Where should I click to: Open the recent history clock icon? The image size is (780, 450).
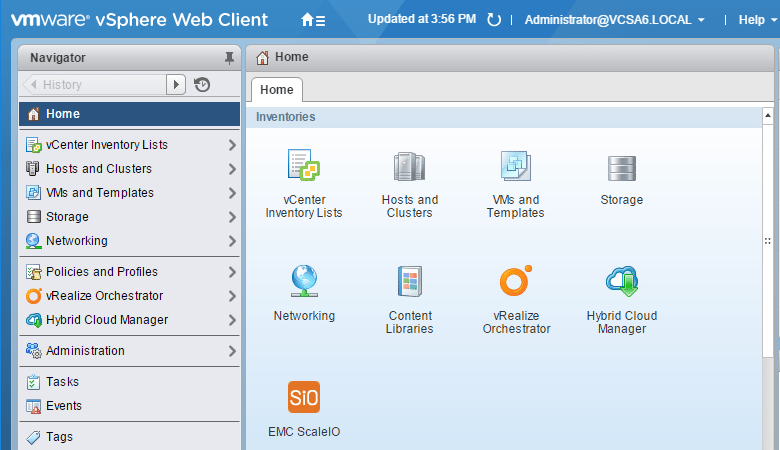pyautogui.click(x=202, y=85)
